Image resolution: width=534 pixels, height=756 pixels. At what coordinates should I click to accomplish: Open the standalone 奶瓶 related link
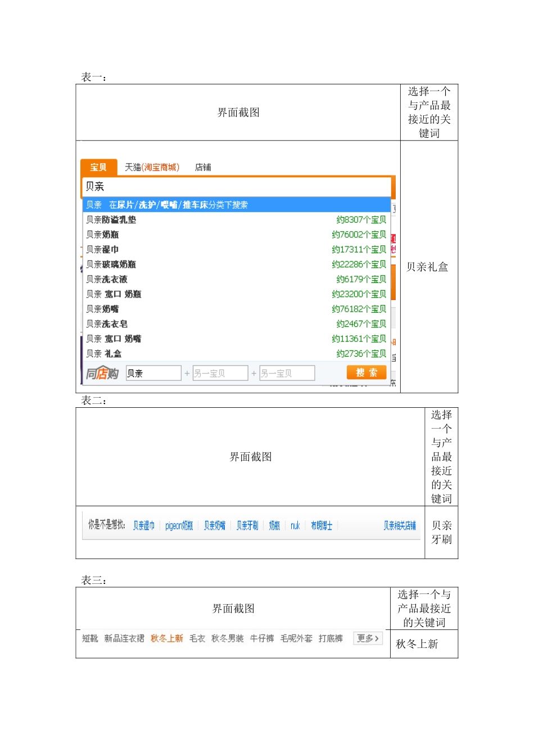point(274,525)
